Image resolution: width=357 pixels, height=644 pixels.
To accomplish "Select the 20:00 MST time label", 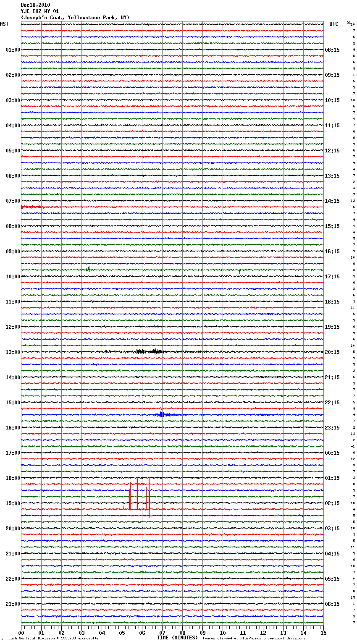I will click(x=13, y=529).
